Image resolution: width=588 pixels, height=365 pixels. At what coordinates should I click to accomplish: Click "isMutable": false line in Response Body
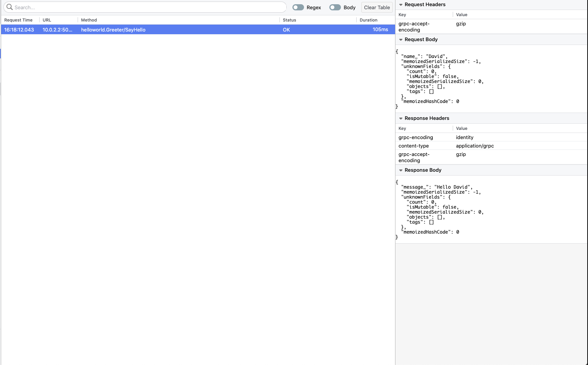[433, 207]
